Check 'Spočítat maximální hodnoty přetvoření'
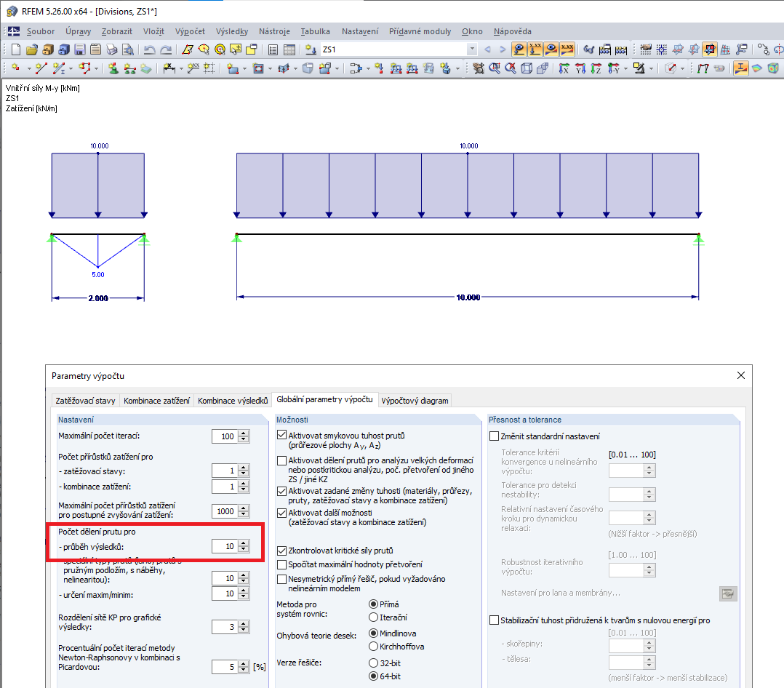The height and width of the screenshot is (688, 784). [282, 564]
